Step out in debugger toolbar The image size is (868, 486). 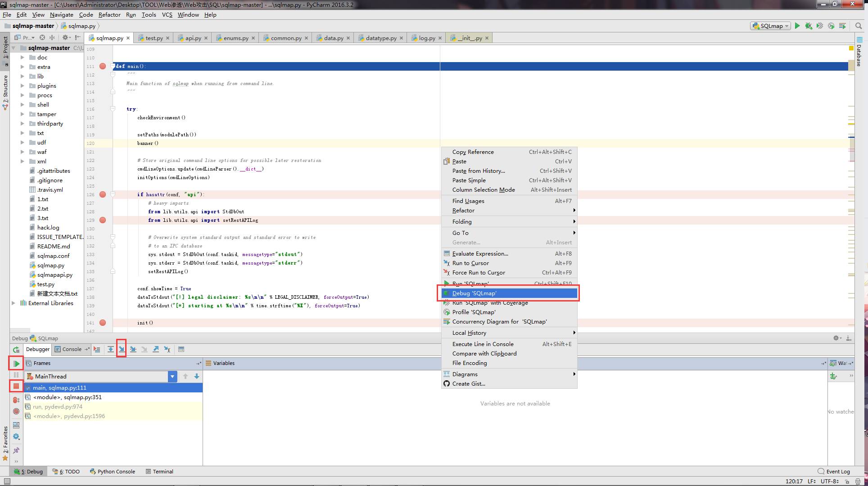(156, 349)
